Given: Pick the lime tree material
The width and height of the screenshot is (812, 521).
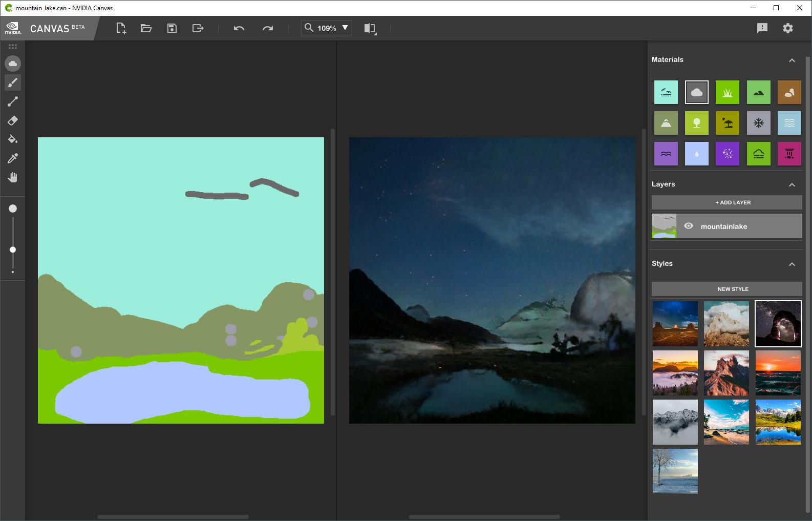Looking at the screenshot, I should coord(697,123).
